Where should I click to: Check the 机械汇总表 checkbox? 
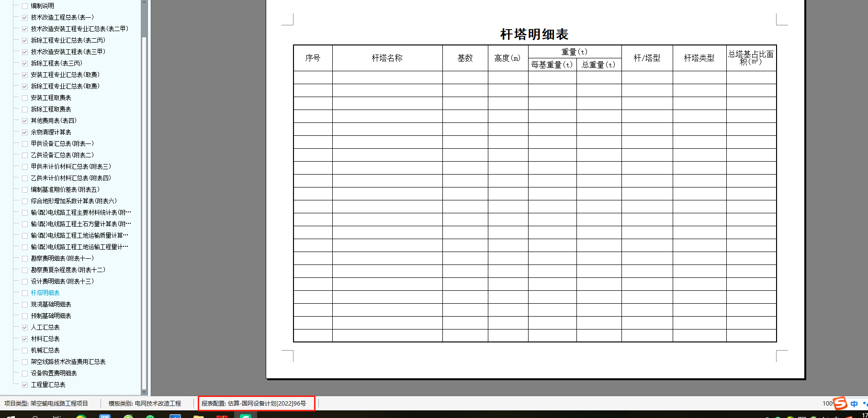pos(25,351)
